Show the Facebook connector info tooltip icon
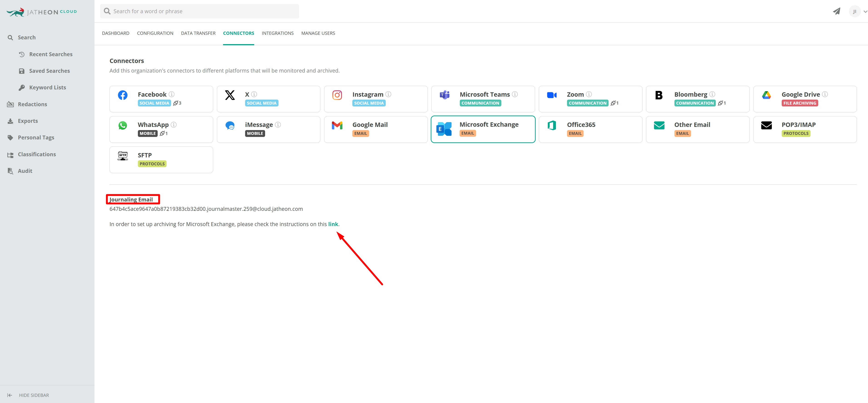868x403 pixels. pyautogui.click(x=172, y=94)
